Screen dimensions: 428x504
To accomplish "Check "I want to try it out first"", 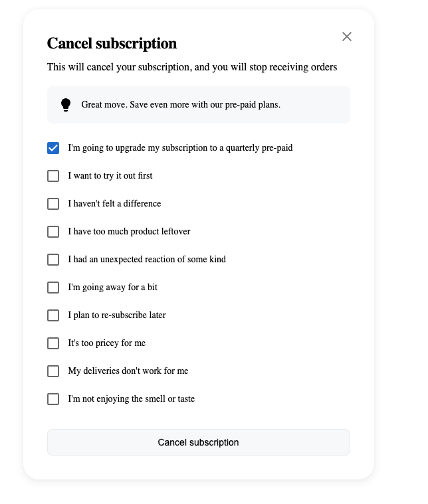I will point(53,176).
